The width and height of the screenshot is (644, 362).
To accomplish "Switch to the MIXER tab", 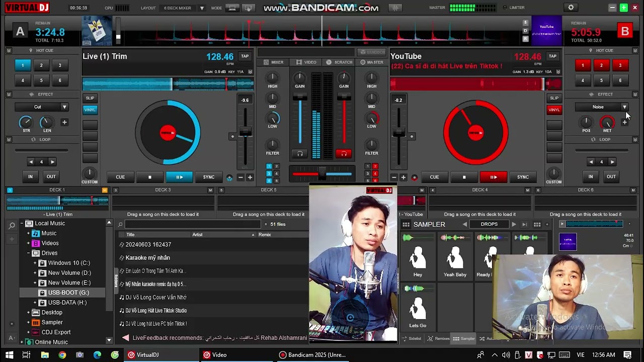I will click(x=274, y=62).
